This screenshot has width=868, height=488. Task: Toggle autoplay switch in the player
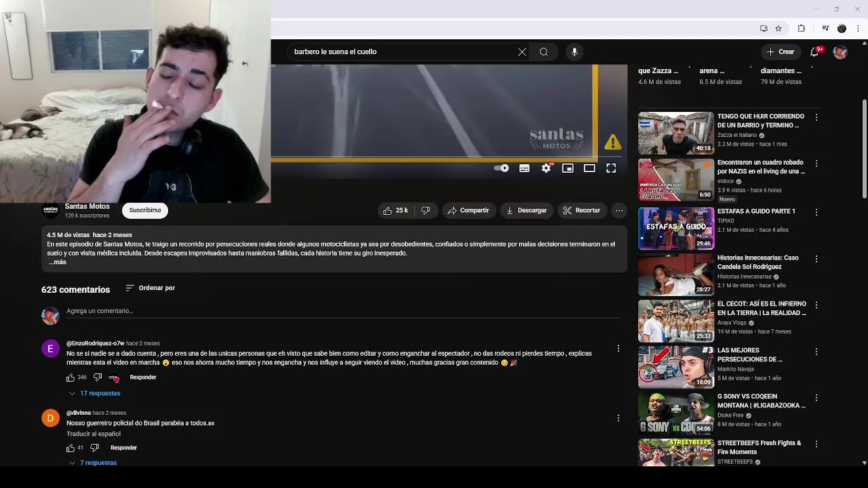point(502,168)
